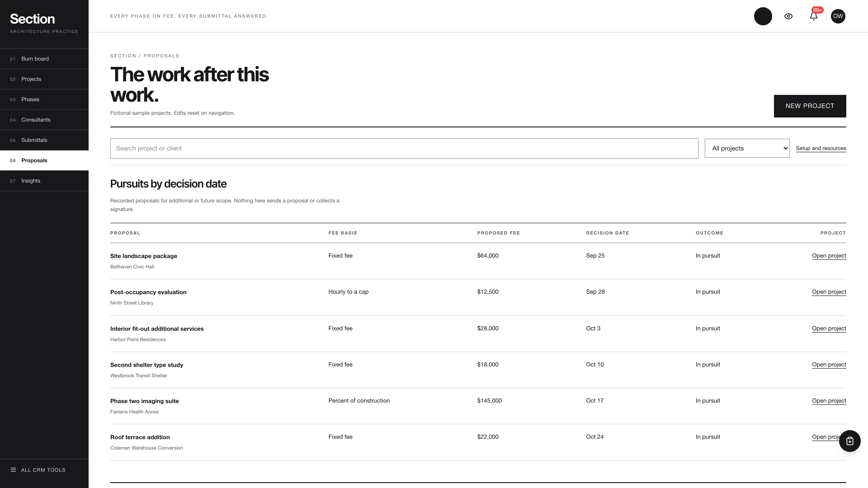Screen dimensions: 868x488
Task: Click the Proposal column header
Action: pos(125,233)
